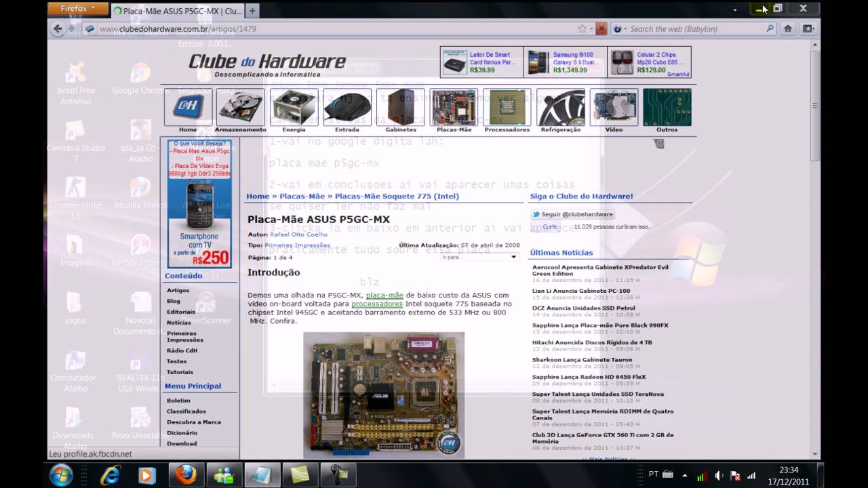
Task: Open news 'Lian Li Anuncia Gabinete PC-100'
Action: (x=581, y=291)
